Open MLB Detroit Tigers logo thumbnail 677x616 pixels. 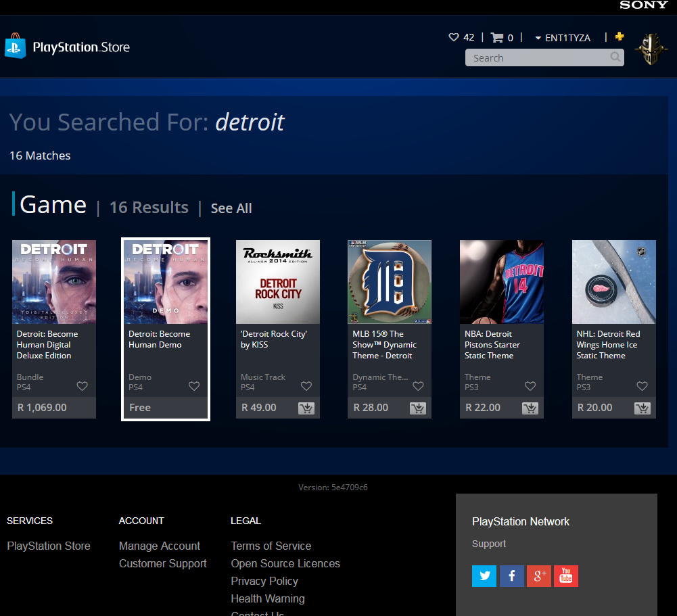(x=390, y=282)
